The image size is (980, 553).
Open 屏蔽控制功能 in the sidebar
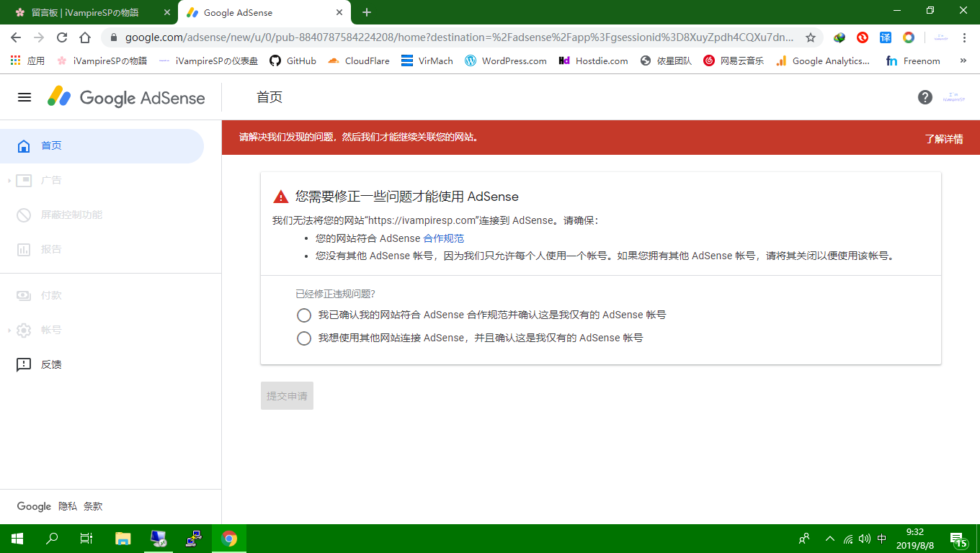[102, 215]
